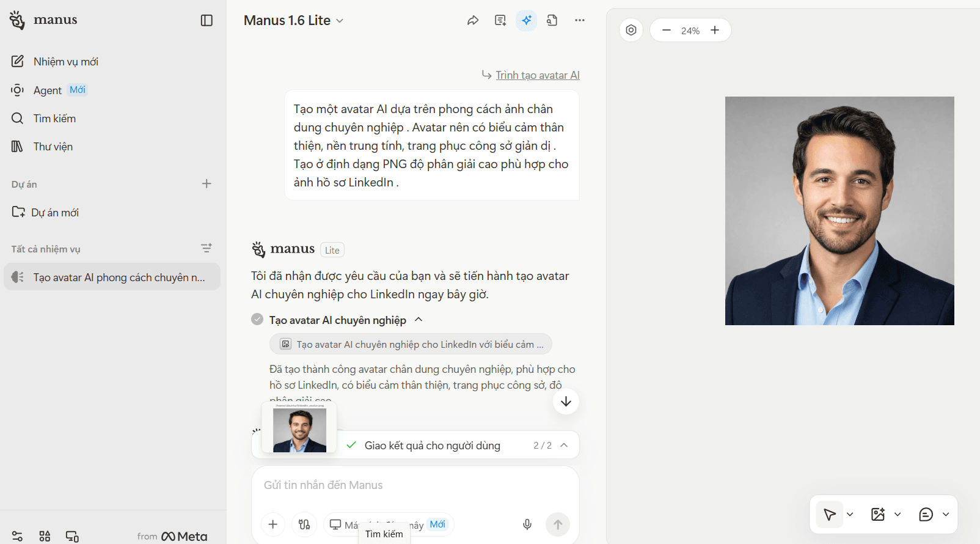Open the Manus 1.6 Lite model dropdown
Screen dimensions: 980x544
pyautogui.click(x=294, y=20)
